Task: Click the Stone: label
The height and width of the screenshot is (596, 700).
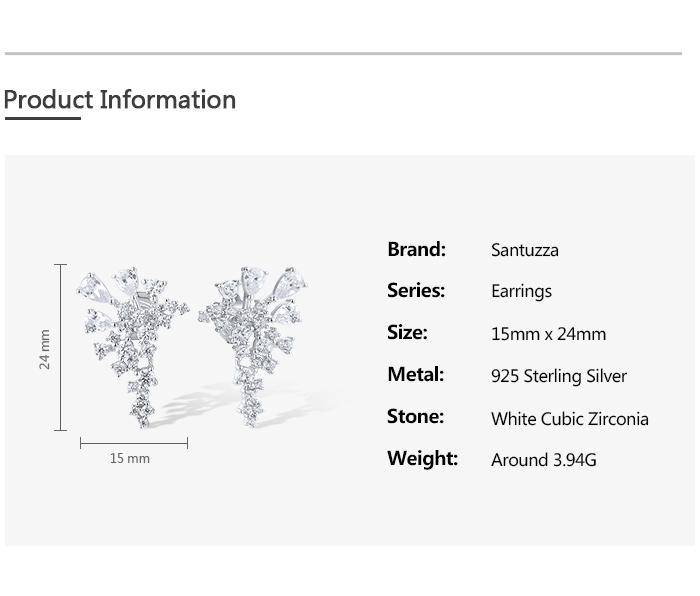Action: [415, 417]
